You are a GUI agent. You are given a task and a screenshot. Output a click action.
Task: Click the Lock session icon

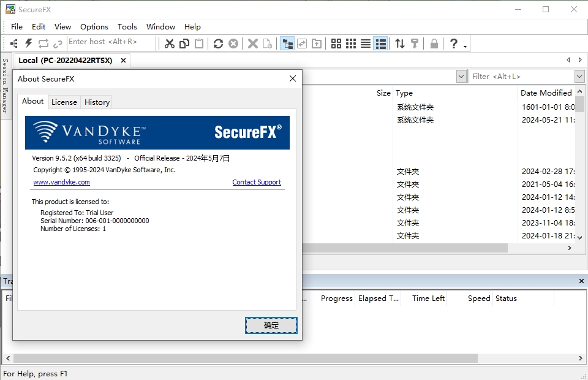point(433,43)
